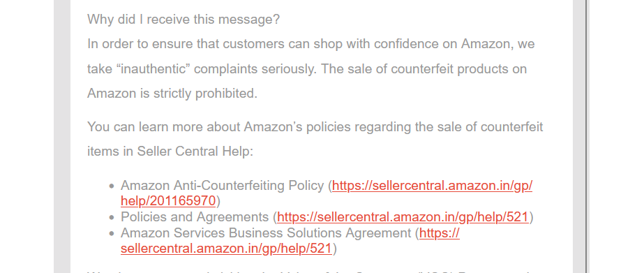The height and width of the screenshot is (273, 644).
Task: Open the Business Solutions Agreement URL
Action: (x=439, y=233)
